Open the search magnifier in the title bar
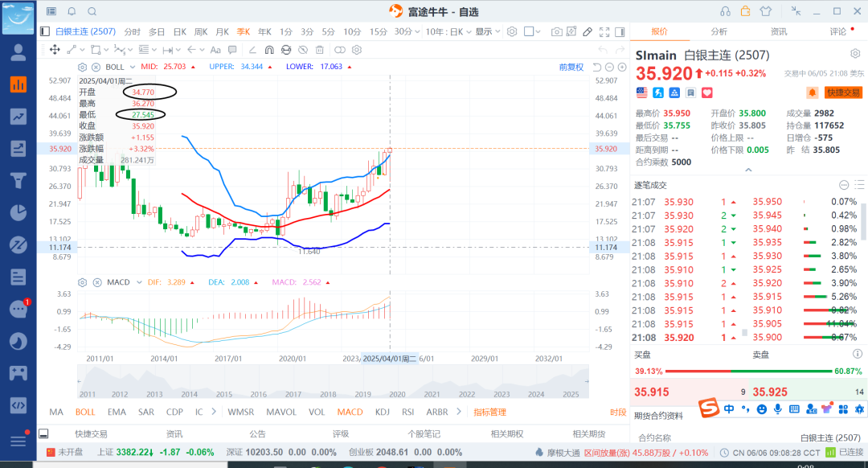The height and width of the screenshot is (468, 868). tap(92, 11)
